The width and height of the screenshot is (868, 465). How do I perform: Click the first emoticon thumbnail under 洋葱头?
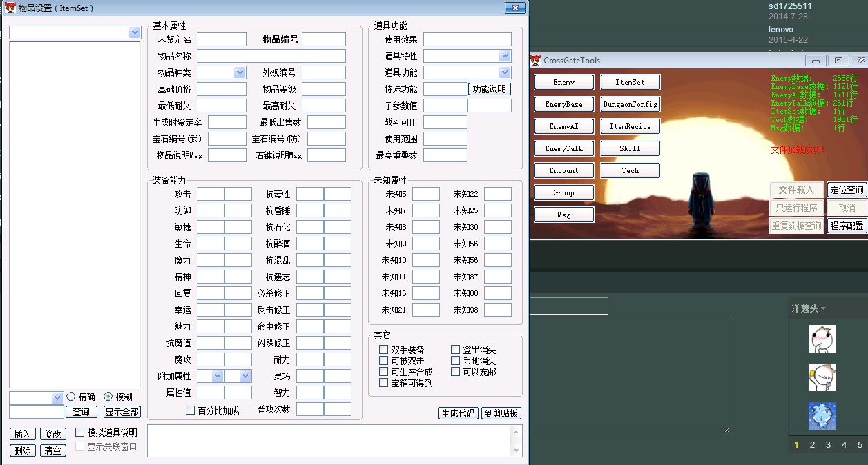[x=822, y=339]
